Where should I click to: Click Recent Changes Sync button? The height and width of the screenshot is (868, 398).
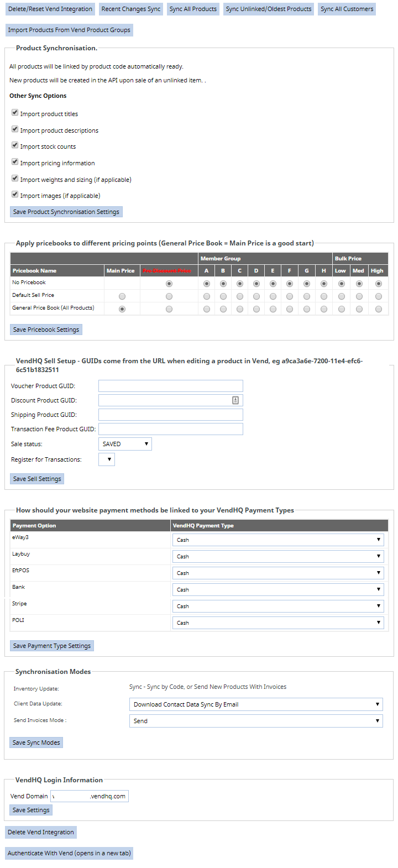pyautogui.click(x=131, y=9)
